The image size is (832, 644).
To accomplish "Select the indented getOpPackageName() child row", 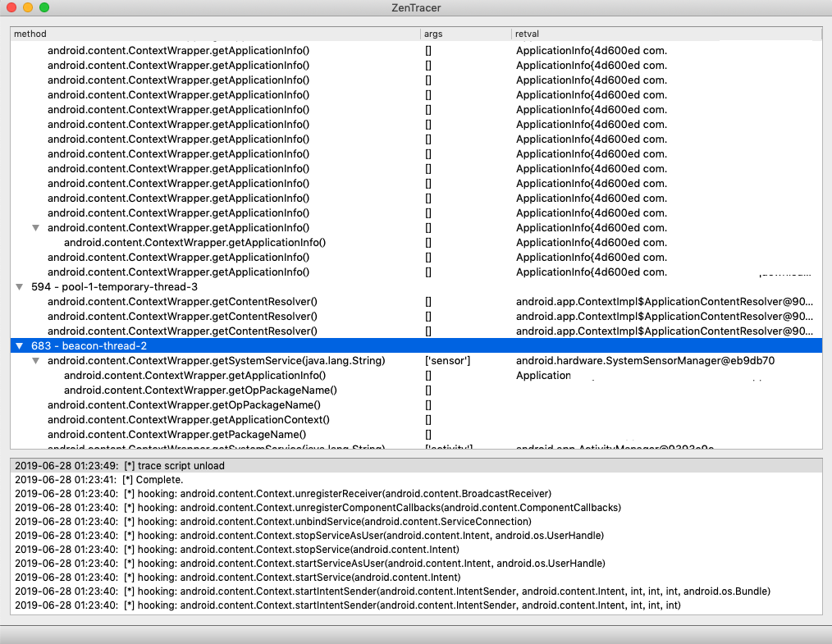I will (416, 390).
